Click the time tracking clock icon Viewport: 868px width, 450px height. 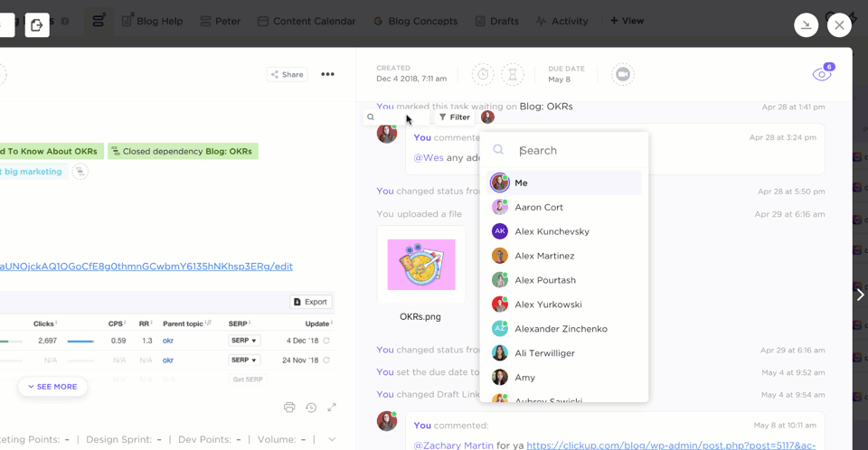pos(483,74)
